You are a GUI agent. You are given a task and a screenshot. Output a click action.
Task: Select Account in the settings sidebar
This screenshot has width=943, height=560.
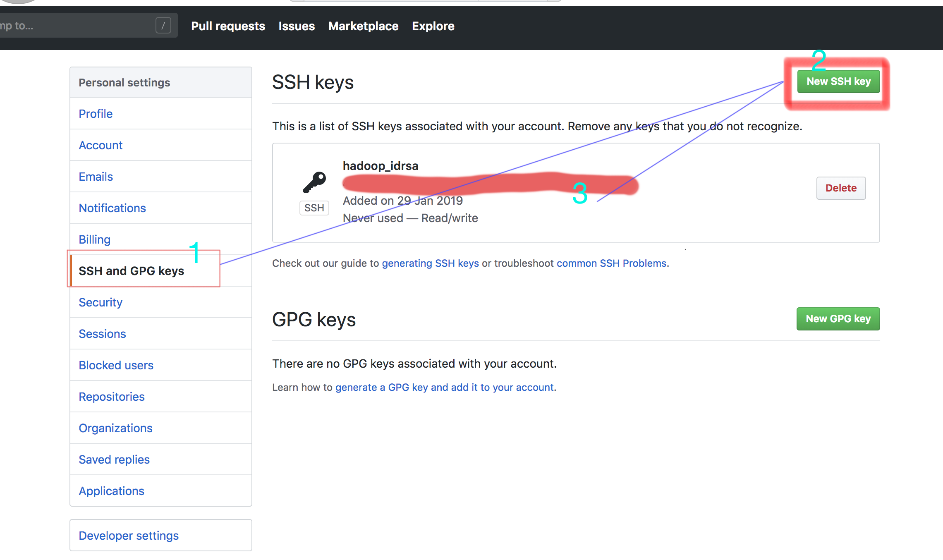point(161,145)
